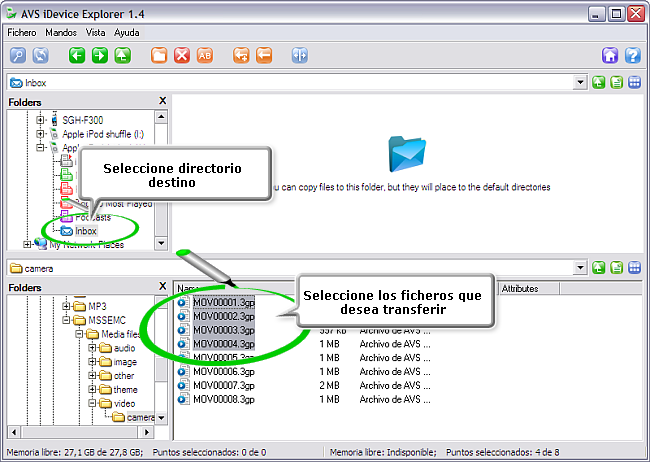Open help with the question mark icon
Screen dimensions: 650x462
[x=633, y=55]
